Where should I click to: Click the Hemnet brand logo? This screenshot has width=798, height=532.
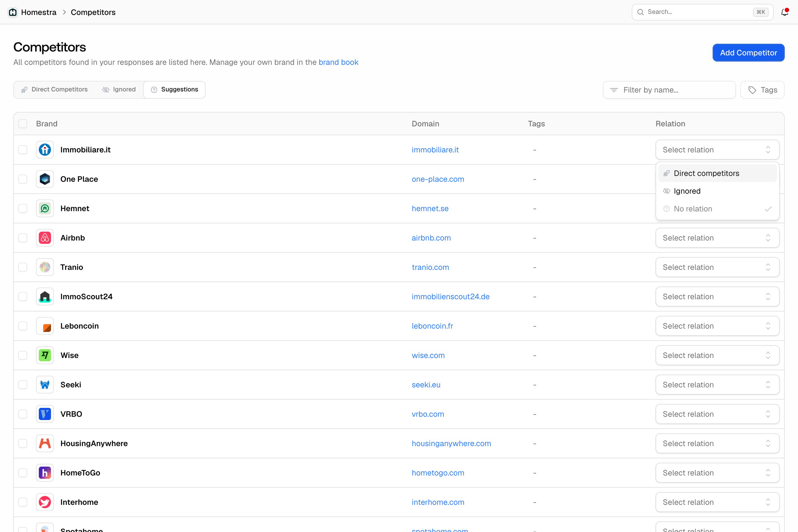point(45,208)
